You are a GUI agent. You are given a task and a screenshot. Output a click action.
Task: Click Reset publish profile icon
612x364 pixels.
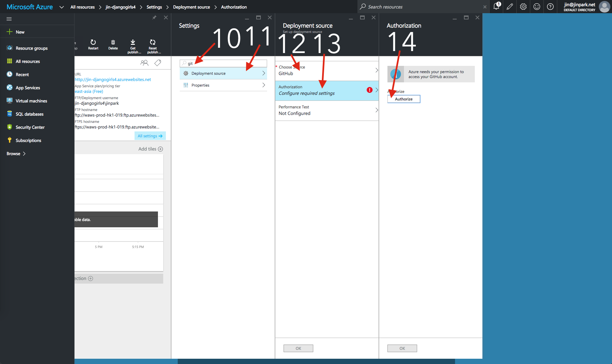click(x=153, y=42)
